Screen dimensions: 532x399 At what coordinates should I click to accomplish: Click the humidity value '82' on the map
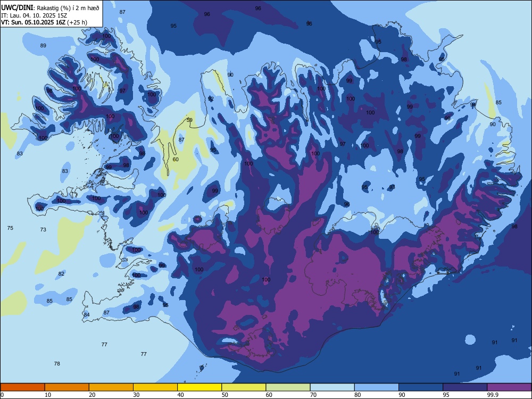(61, 274)
